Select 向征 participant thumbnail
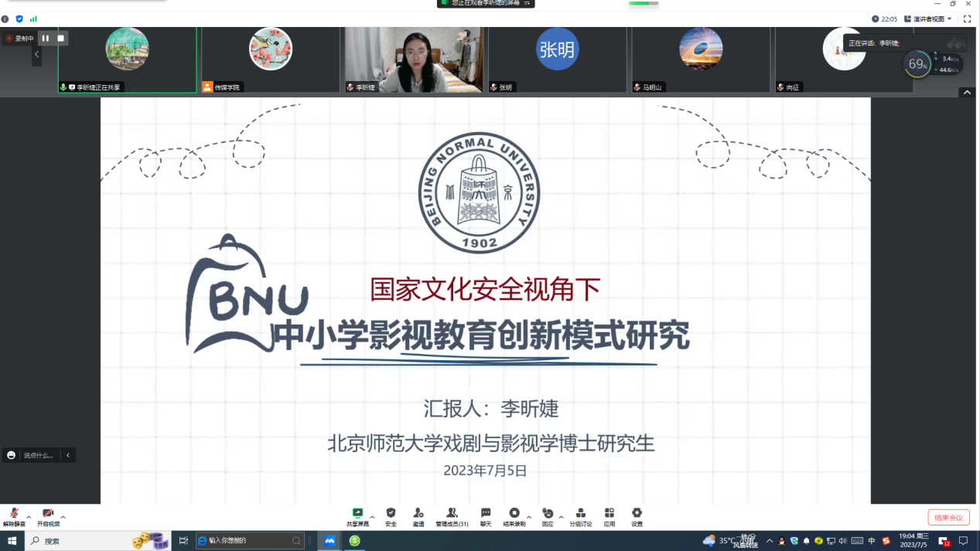 pyautogui.click(x=844, y=60)
